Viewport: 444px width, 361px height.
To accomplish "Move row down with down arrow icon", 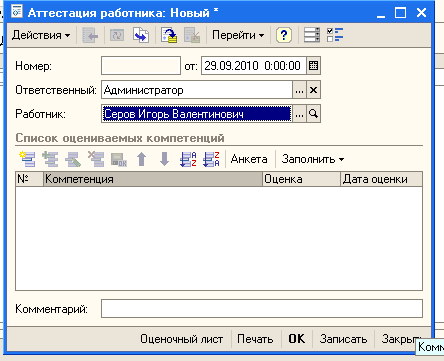I will point(164,159).
